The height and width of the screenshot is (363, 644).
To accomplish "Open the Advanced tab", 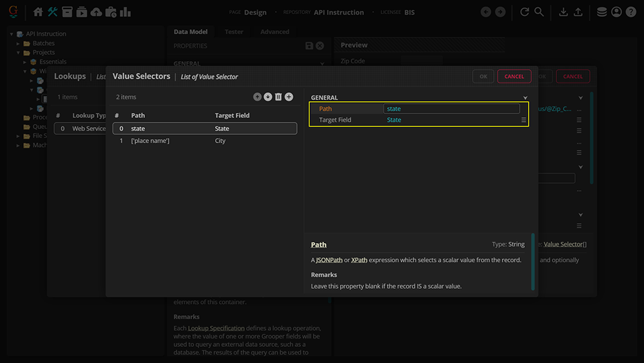I will click(274, 32).
